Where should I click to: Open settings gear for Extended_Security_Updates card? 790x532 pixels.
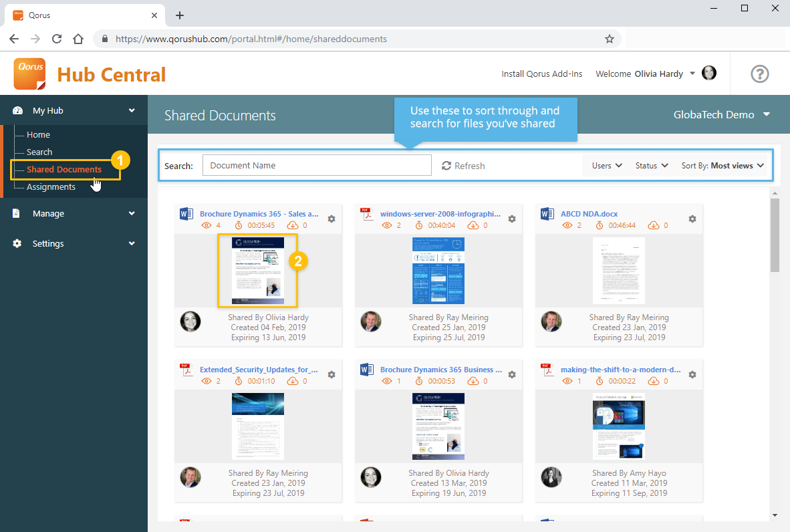[332, 375]
